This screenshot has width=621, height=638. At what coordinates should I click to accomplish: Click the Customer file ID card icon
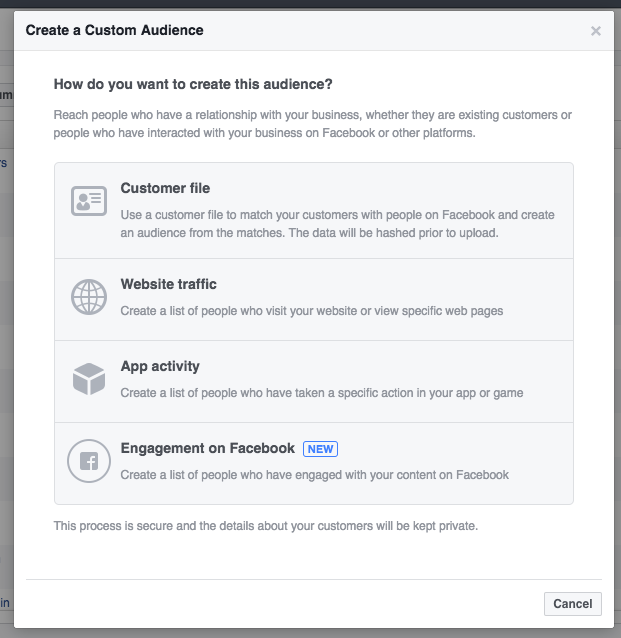tap(89, 201)
